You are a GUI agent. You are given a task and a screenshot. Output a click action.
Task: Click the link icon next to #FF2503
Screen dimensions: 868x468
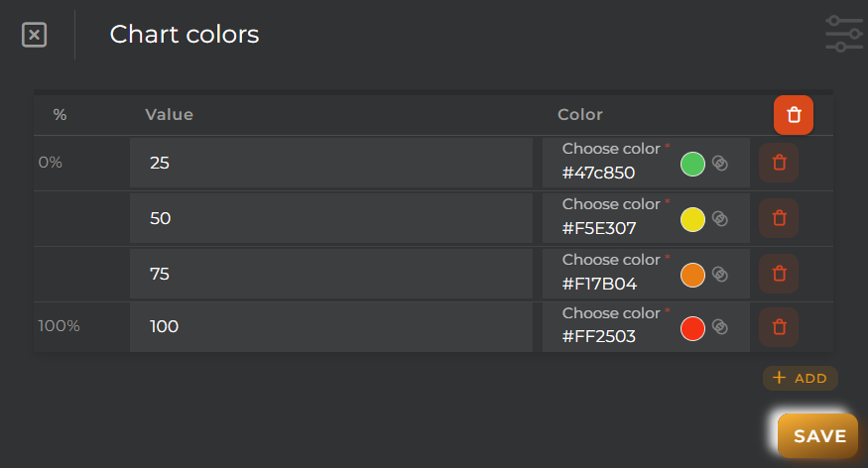(719, 327)
